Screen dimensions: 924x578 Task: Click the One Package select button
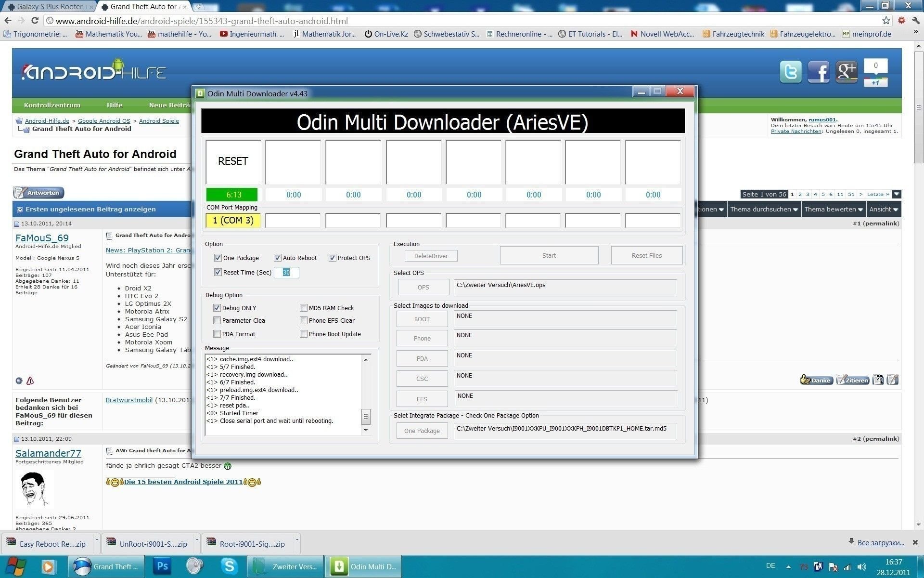pos(422,431)
